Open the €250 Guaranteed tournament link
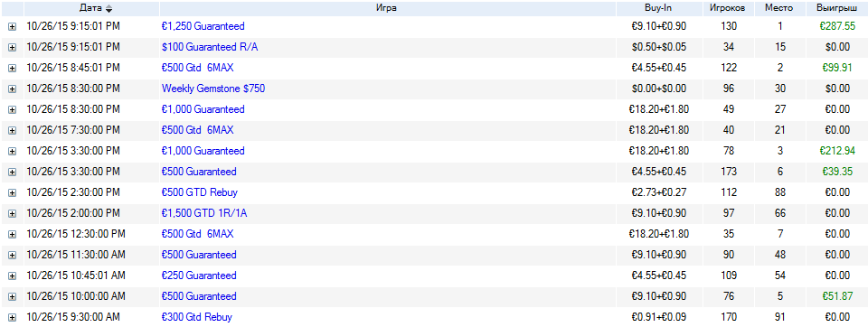Screen dimensions: 868x327 click(199, 276)
